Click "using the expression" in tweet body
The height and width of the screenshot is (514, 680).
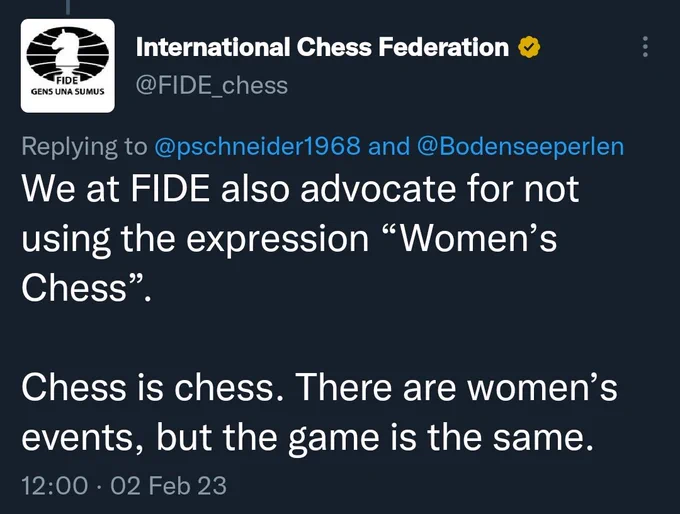pyautogui.click(x=195, y=240)
